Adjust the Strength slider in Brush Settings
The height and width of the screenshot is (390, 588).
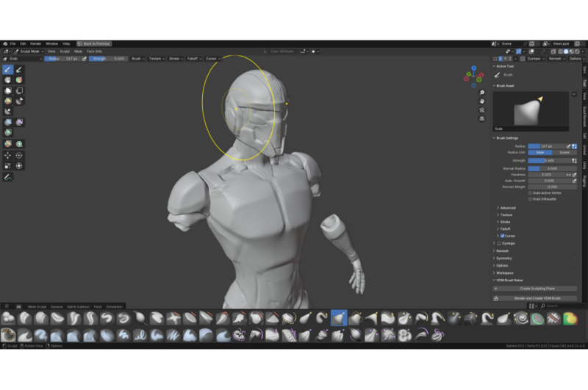[548, 160]
